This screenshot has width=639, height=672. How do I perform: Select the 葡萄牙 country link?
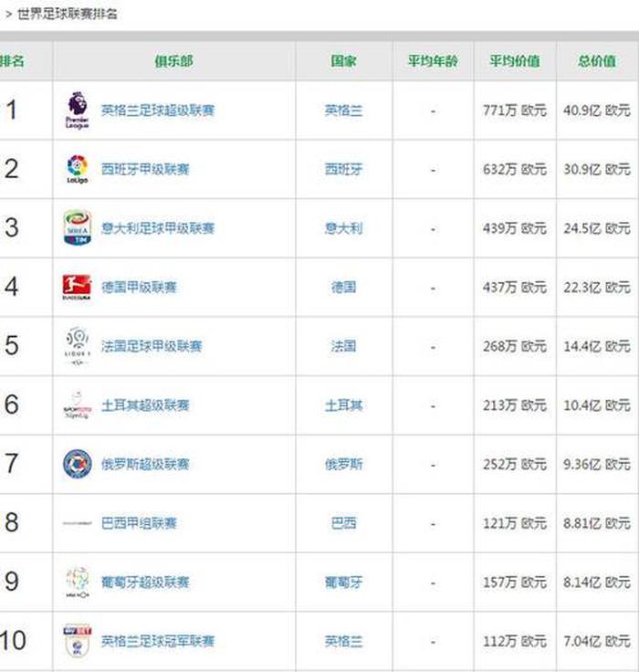pos(343,582)
